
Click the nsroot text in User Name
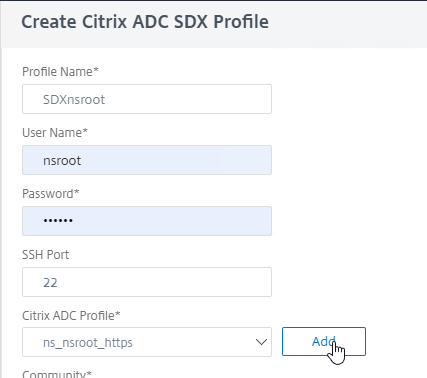point(62,161)
